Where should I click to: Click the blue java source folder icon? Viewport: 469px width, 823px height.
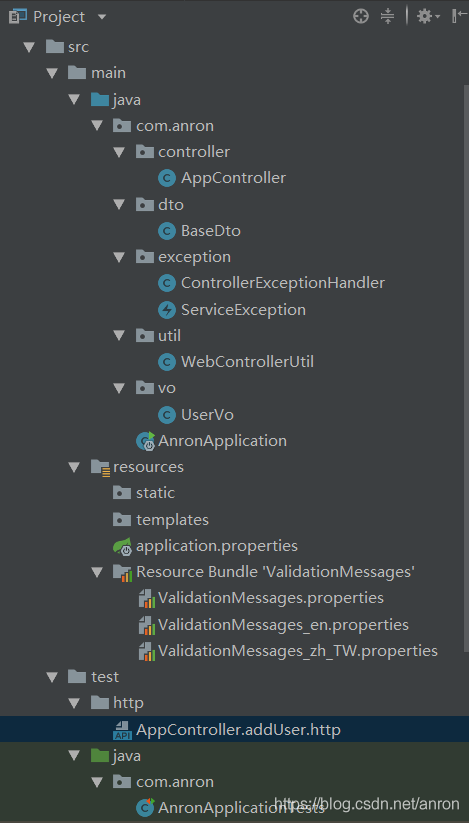pyautogui.click(x=100, y=100)
